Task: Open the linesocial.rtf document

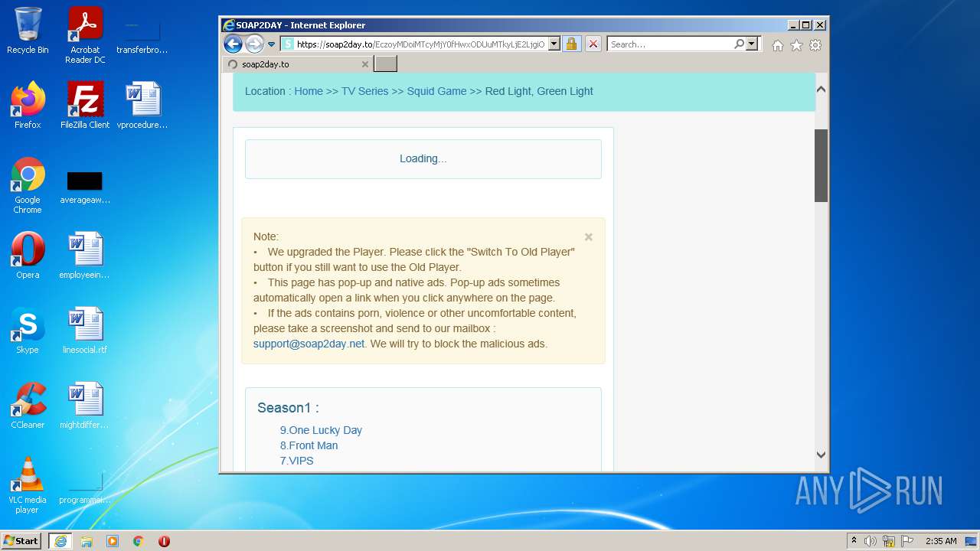Action: pyautogui.click(x=85, y=331)
